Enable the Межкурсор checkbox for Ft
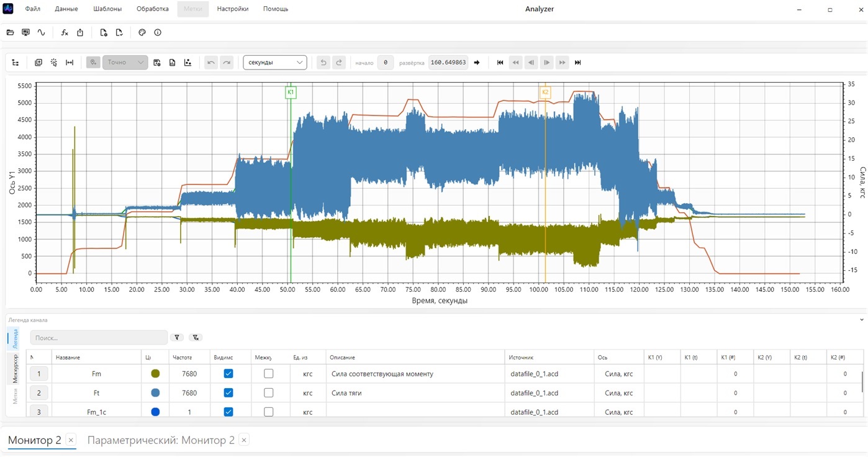This screenshot has width=868, height=457. pos(268,392)
